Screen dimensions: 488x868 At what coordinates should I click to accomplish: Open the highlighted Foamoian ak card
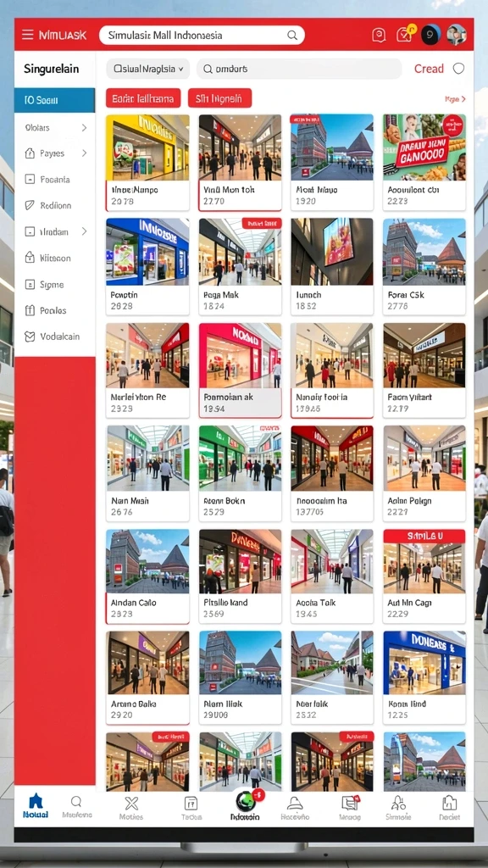point(240,370)
